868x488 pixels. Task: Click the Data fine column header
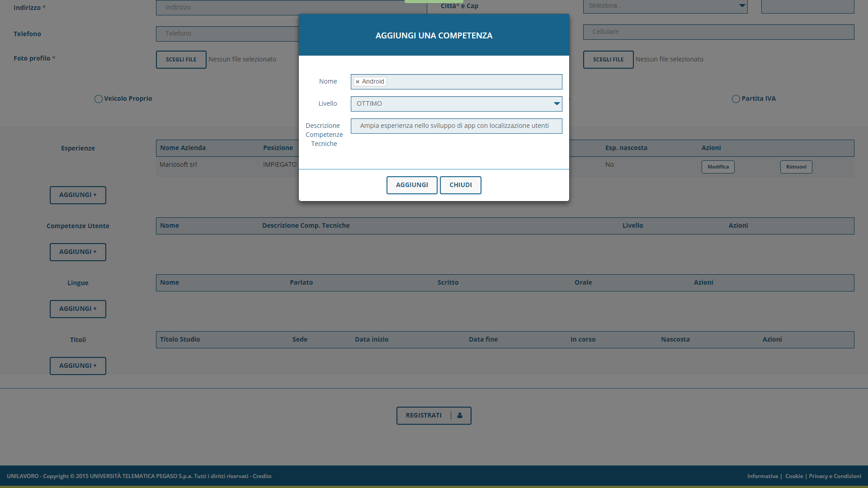(483, 340)
